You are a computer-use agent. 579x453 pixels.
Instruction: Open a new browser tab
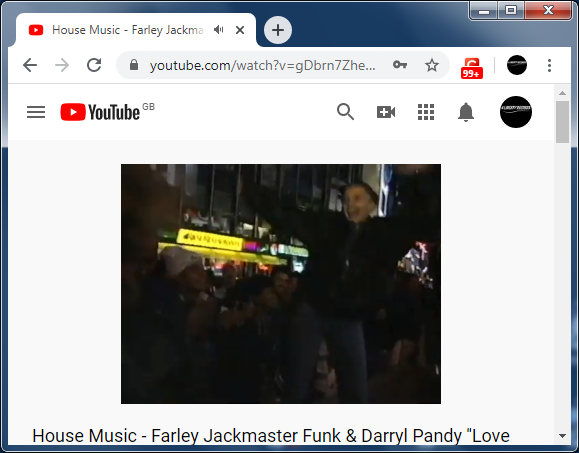click(x=278, y=30)
